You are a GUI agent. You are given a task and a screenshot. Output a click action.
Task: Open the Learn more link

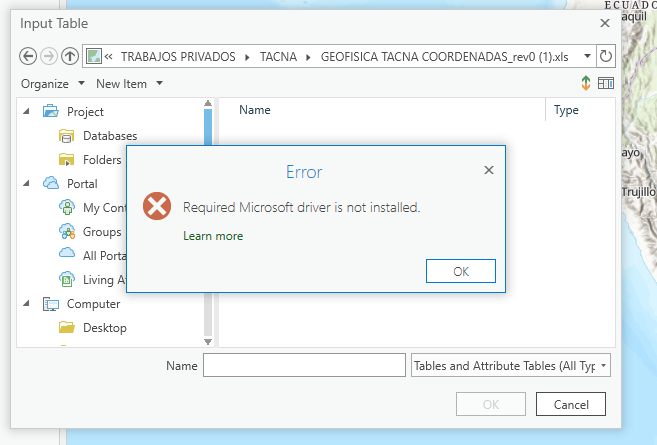click(x=213, y=236)
